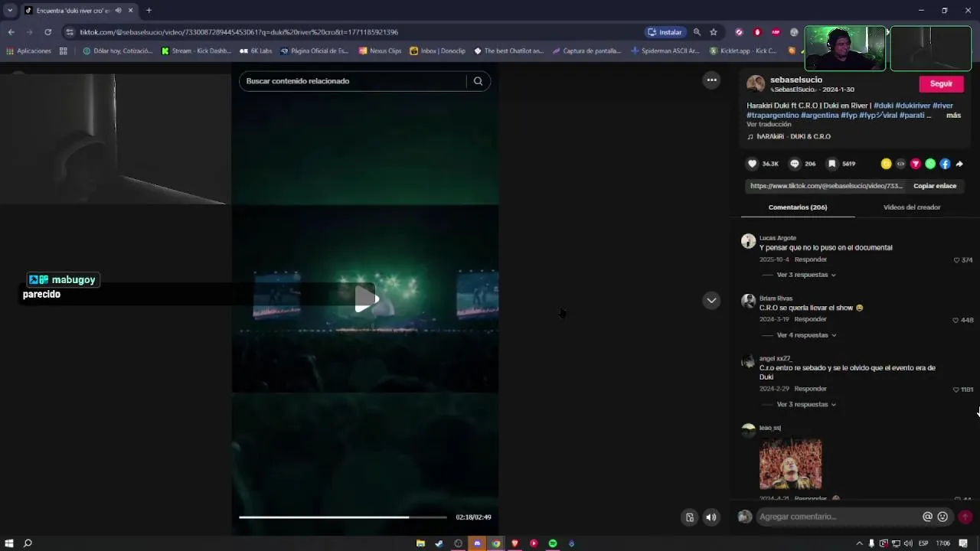The width and height of the screenshot is (980, 551).
Task: Show hidden system tray icons
Action: point(859,543)
